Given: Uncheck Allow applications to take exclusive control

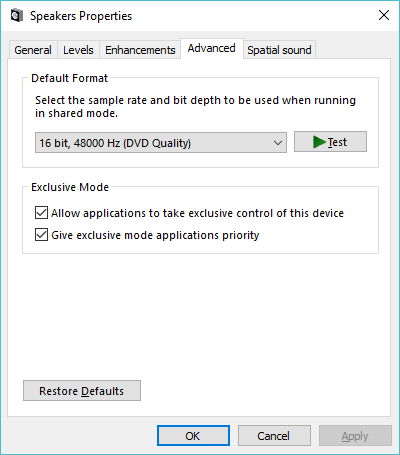Looking at the screenshot, I should click(41, 213).
